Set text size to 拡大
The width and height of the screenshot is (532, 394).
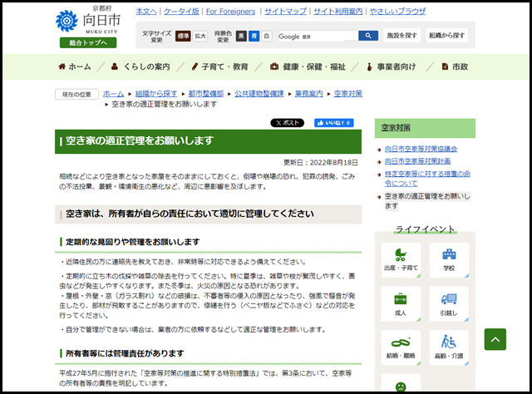[x=200, y=37]
